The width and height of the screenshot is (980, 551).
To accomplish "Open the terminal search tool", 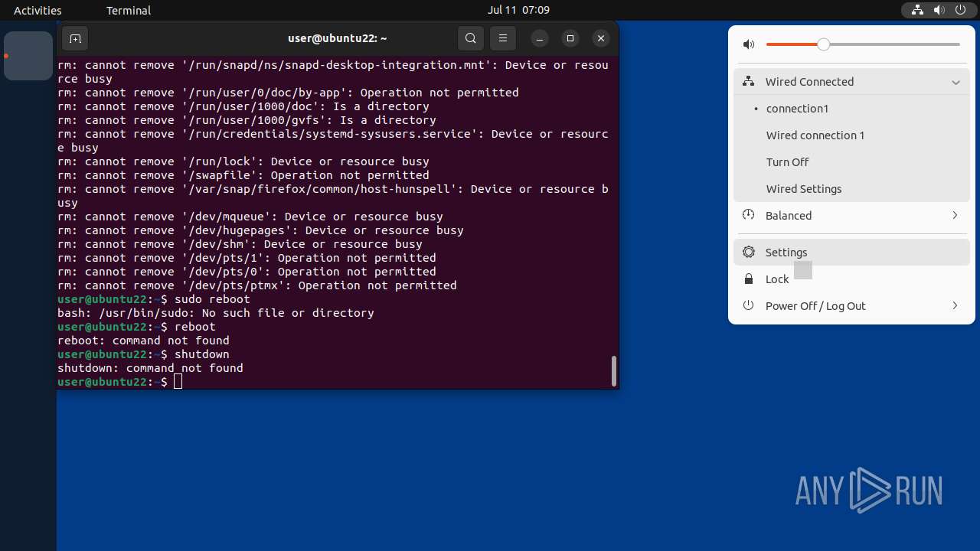I will pyautogui.click(x=471, y=38).
